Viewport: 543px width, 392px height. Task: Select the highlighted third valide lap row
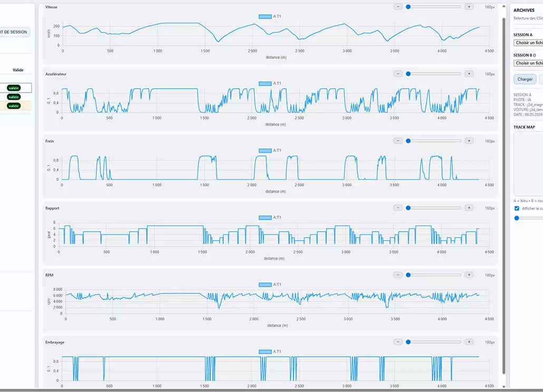click(x=14, y=106)
